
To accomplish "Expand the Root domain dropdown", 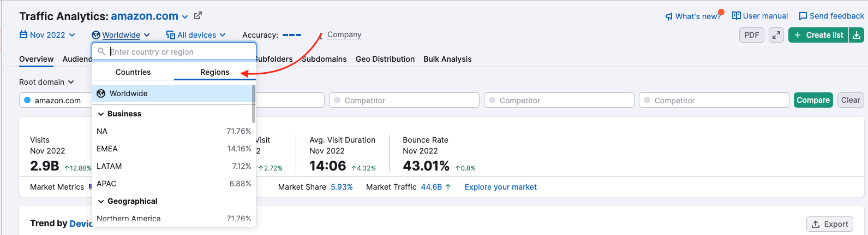I will (46, 82).
